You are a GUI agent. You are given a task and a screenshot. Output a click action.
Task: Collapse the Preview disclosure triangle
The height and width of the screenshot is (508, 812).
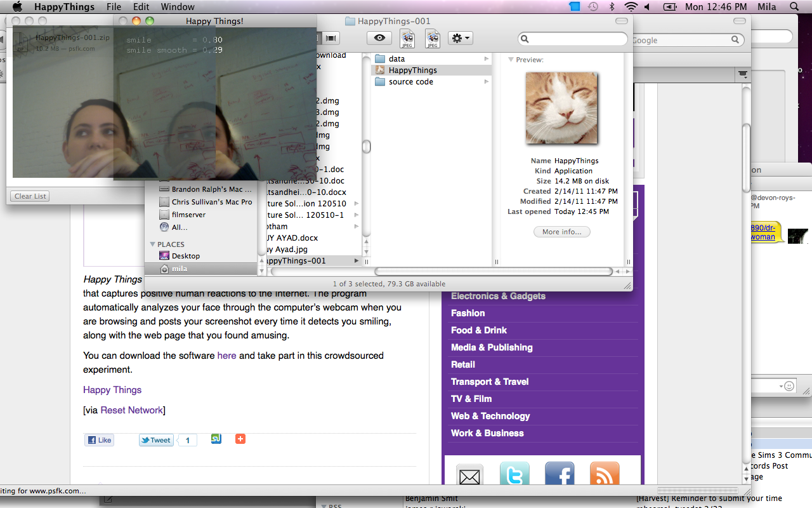[511, 60]
